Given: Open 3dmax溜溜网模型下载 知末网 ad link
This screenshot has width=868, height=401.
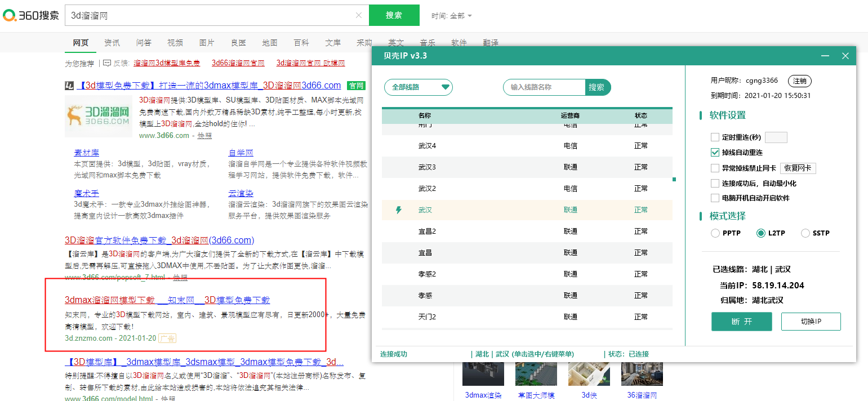Looking at the screenshot, I should pyautogui.click(x=167, y=300).
